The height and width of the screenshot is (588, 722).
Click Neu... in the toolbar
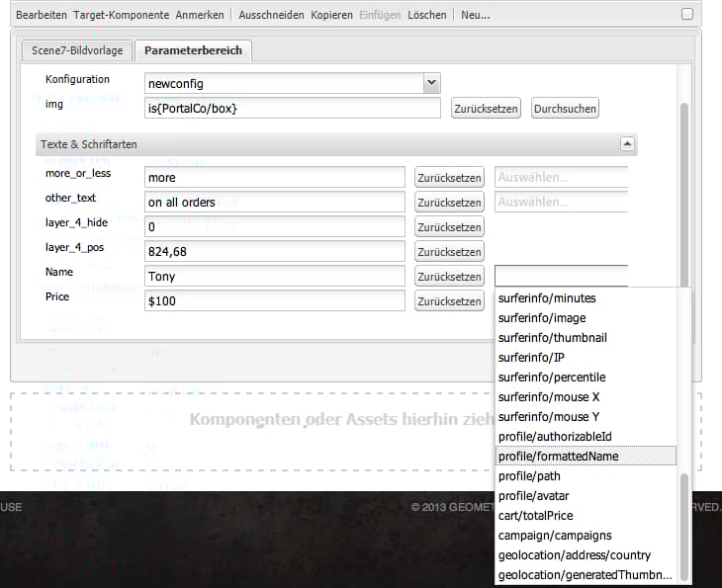point(476,15)
